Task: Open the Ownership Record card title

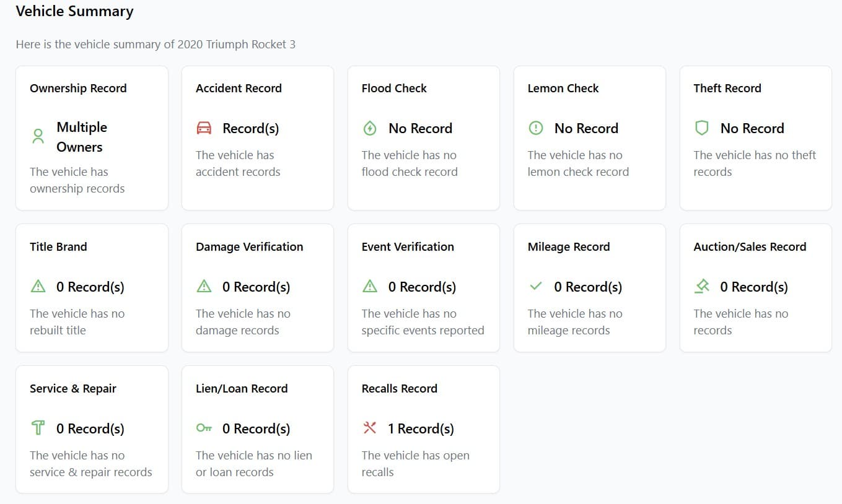Action: coord(78,88)
